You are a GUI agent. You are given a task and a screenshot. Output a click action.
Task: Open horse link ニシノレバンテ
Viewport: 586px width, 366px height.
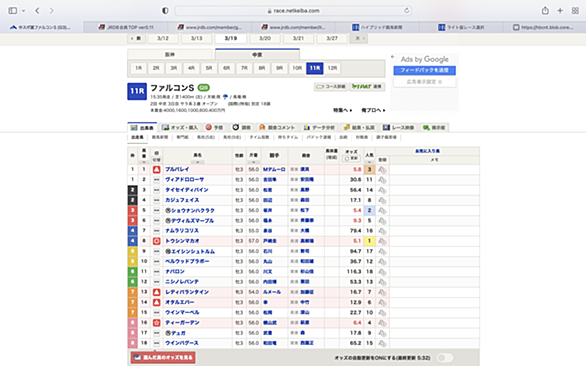pyautogui.click(x=182, y=282)
